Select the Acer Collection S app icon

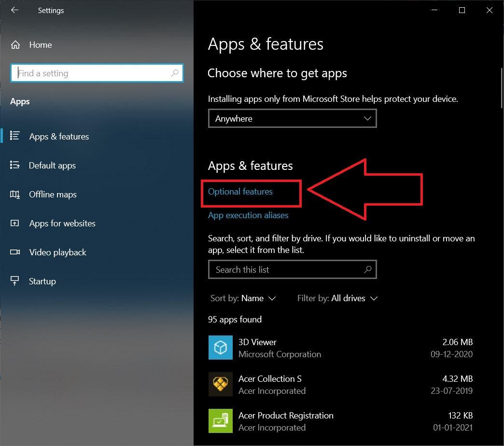tap(220, 384)
